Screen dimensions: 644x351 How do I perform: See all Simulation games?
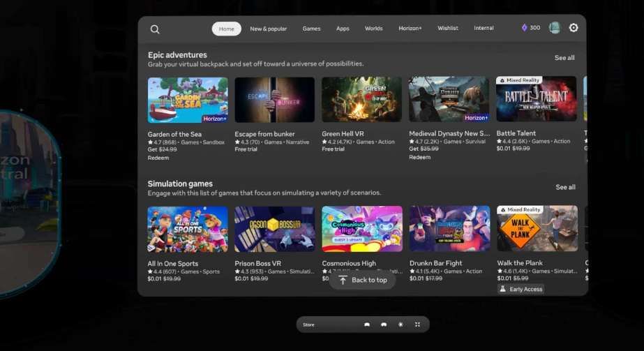pyautogui.click(x=565, y=187)
